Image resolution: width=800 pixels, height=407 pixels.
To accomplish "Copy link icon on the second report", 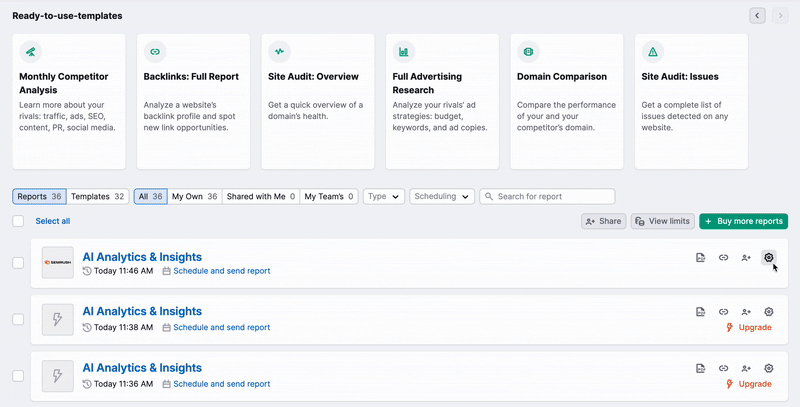I will click(x=723, y=313).
